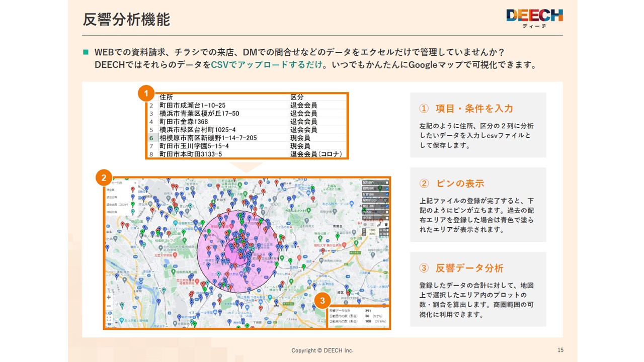Click the edit icon beside 配布チラシ

[x=385, y=200]
